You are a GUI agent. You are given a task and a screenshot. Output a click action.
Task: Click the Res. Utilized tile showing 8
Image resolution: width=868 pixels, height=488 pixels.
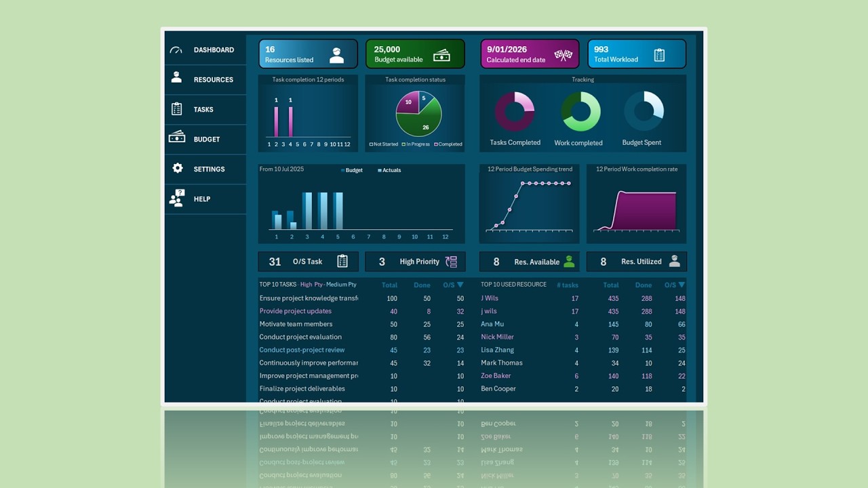[x=637, y=262]
